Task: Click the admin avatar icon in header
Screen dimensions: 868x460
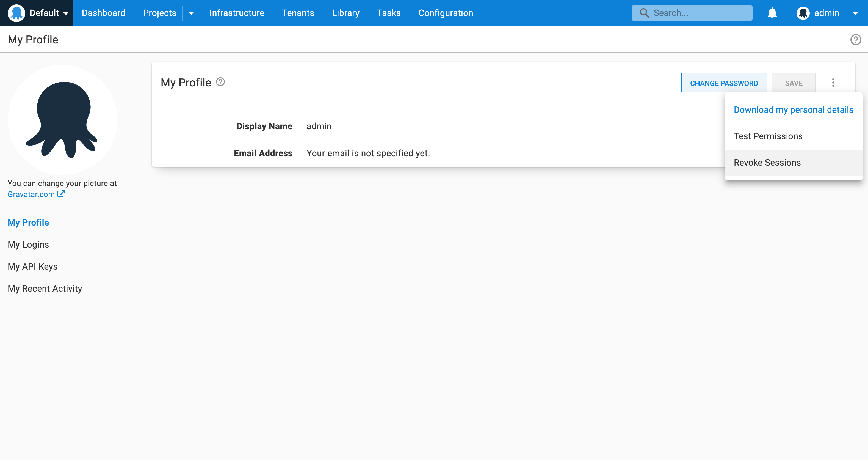Action: click(803, 13)
